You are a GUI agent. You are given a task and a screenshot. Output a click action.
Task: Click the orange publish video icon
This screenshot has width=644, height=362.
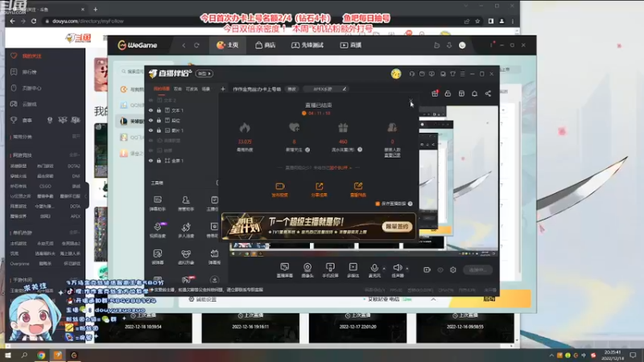(280, 187)
